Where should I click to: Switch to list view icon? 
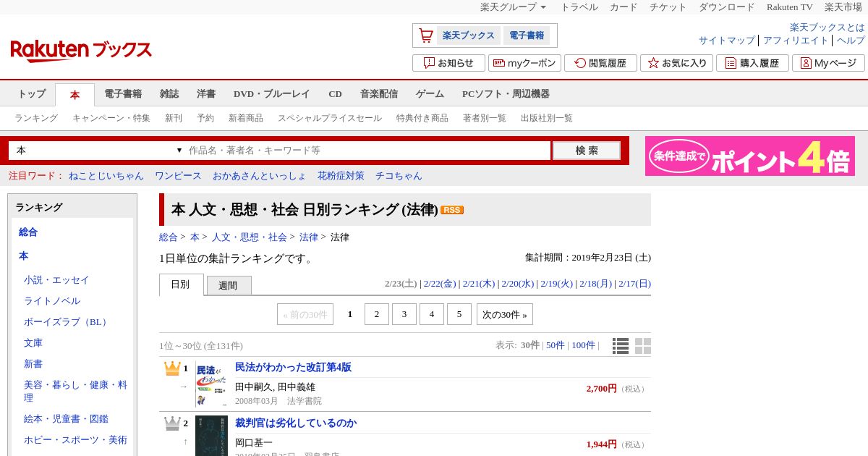[x=621, y=346]
